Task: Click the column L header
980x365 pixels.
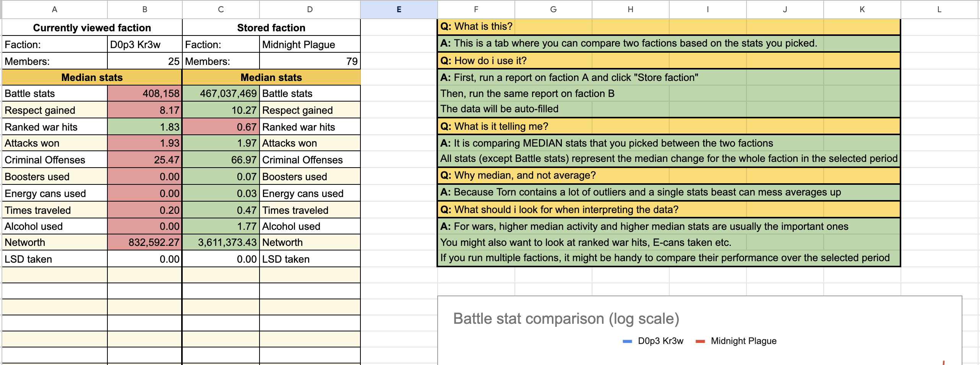Action: 939,10
